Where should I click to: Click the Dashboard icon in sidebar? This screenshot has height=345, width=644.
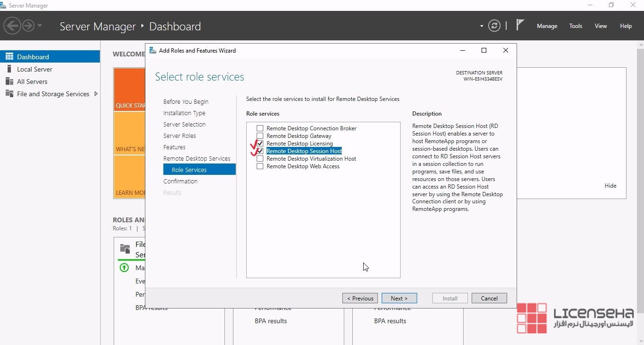tap(9, 57)
